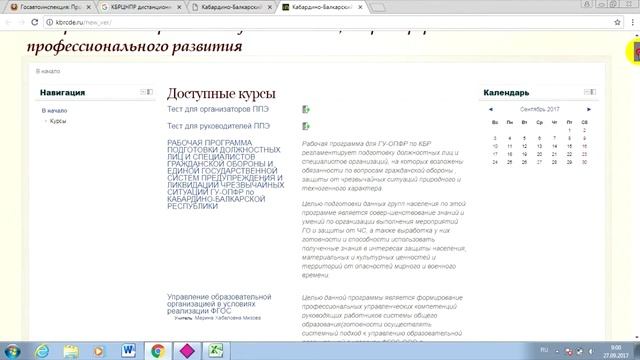The height and width of the screenshot is (360, 640).
Task: Close the active Кабардино-Балкарский tab
Action: tap(360, 7)
